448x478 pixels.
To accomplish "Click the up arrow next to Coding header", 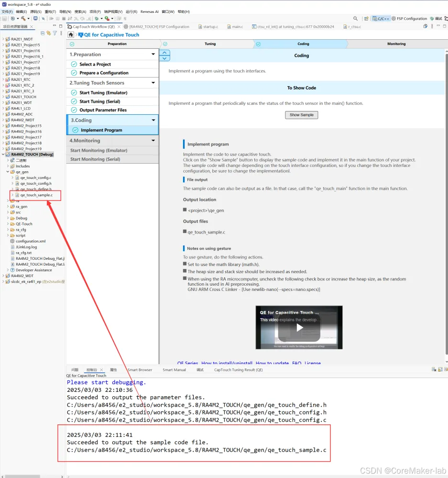I will (x=164, y=53).
